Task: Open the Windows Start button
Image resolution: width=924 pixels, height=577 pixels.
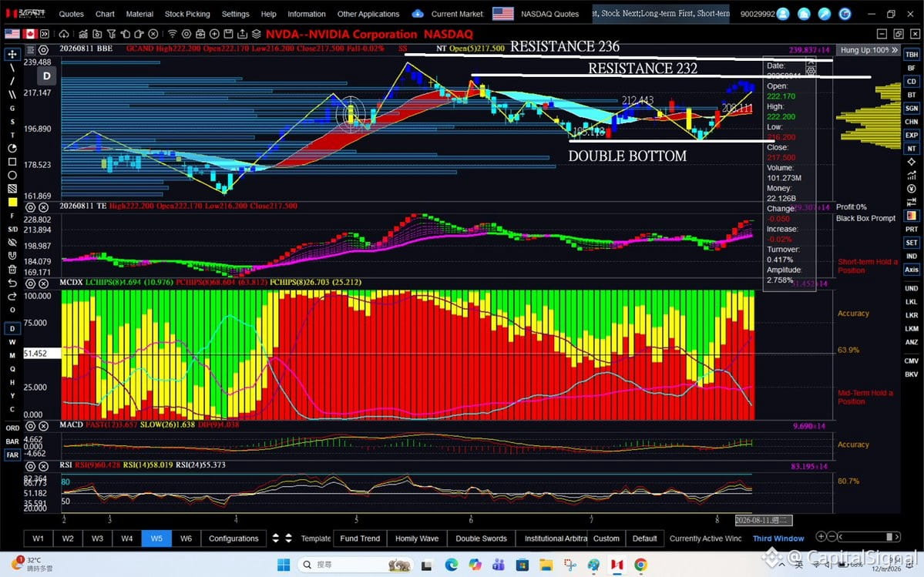Action: (284, 565)
